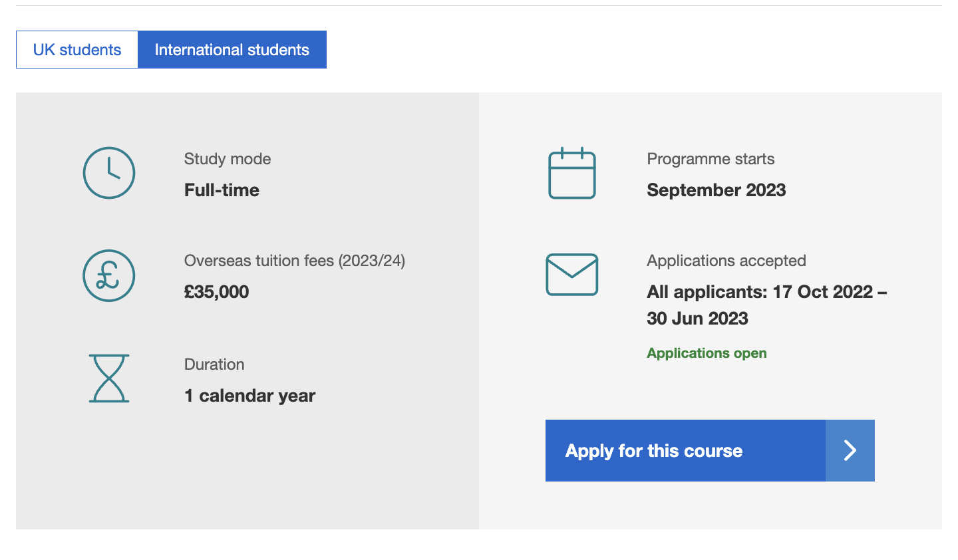The image size is (958, 560).
Task: Click the September 2023 start date
Action: coord(716,190)
